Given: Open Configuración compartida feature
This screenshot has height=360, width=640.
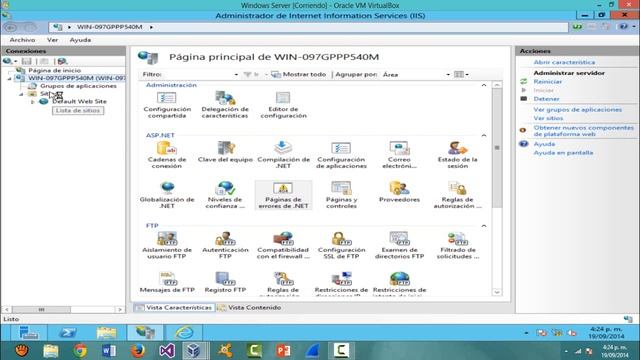Looking at the screenshot, I should click(x=167, y=105).
